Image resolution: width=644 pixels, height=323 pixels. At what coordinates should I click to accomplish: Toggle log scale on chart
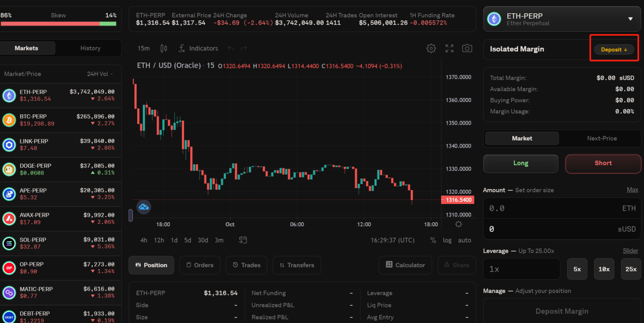[447, 240]
